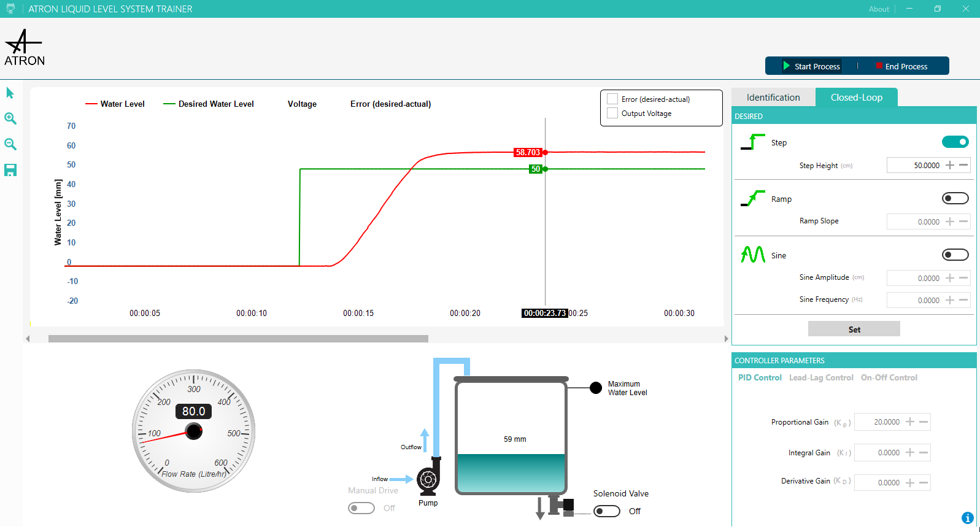Click the chart horizontal scrollbar thumb
This screenshot has width=980, height=532.
pos(238,339)
